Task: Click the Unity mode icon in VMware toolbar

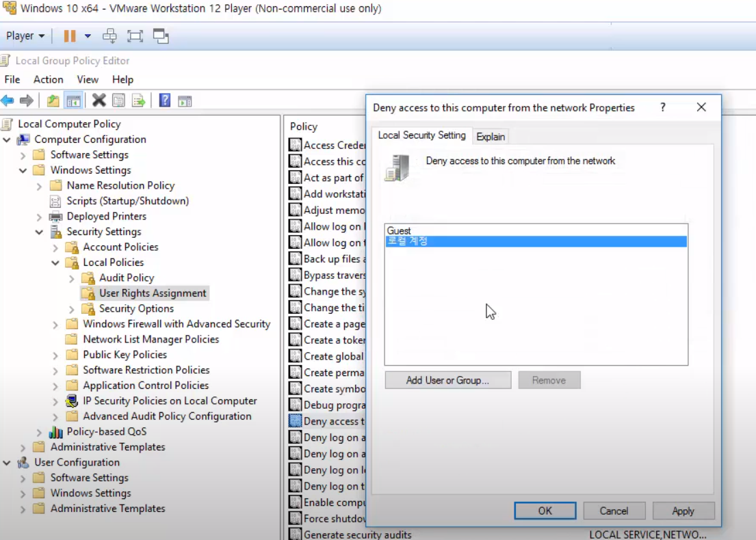Action: pyautogui.click(x=161, y=36)
